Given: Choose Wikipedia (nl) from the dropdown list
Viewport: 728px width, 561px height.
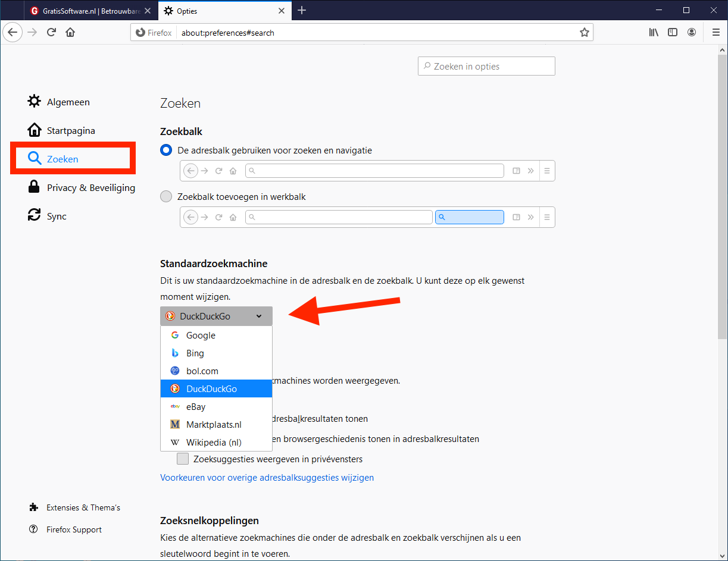Looking at the screenshot, I should [x=213, y=443].
